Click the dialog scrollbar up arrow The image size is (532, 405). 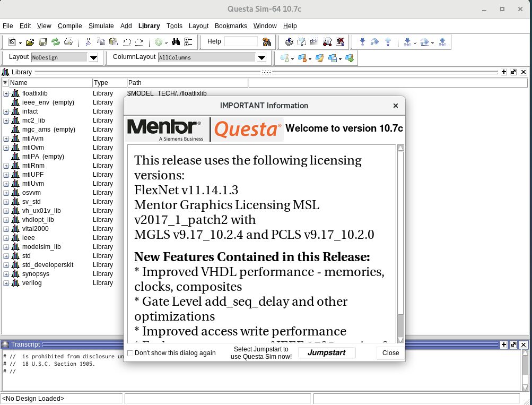coord(400,148)
